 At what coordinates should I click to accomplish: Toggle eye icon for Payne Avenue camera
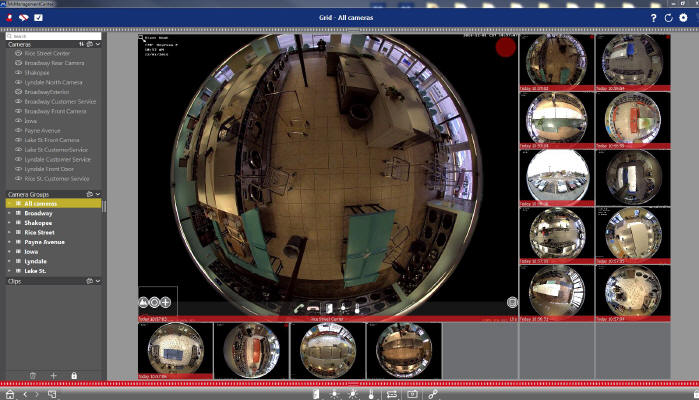coord(18,130)
